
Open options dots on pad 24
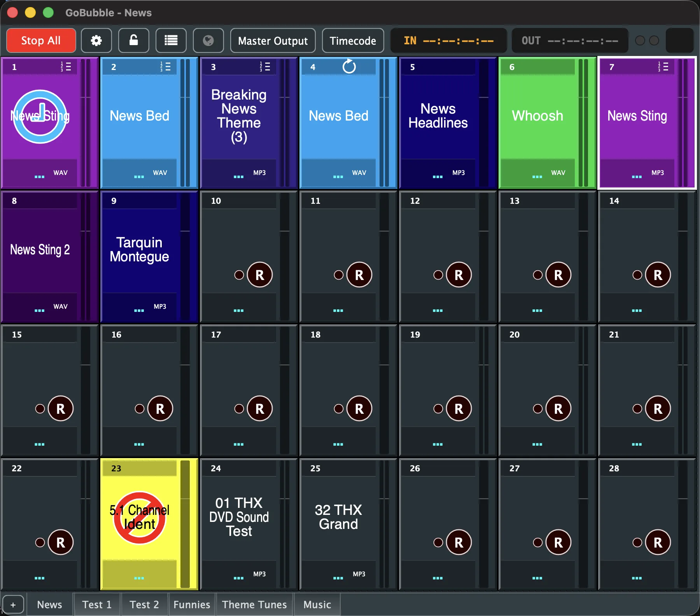click(x=238, y=578)
